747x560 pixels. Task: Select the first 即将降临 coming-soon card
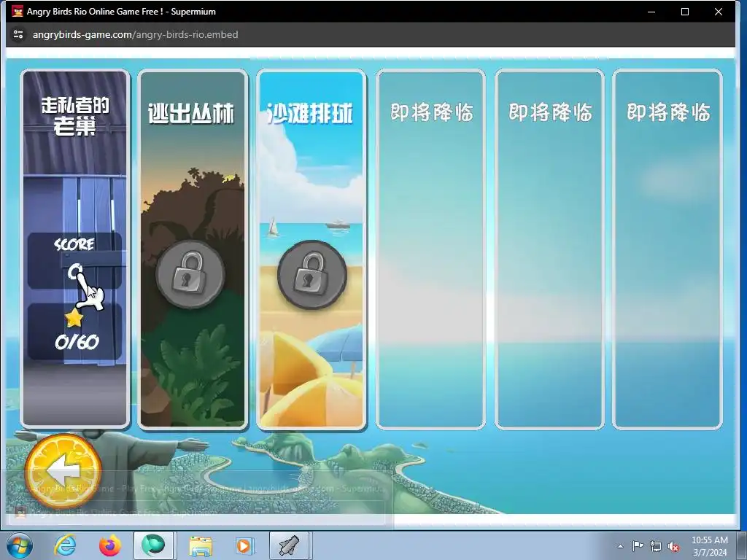click(430, 249)
